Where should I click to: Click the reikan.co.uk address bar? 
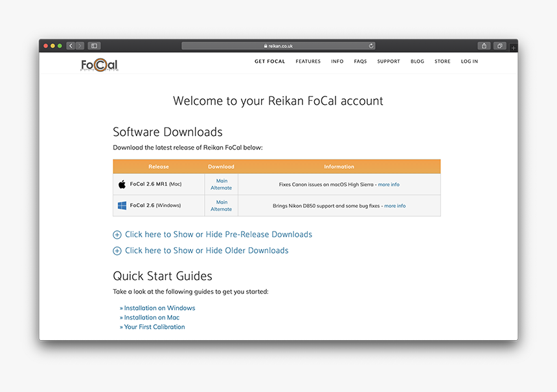point(278,46)
